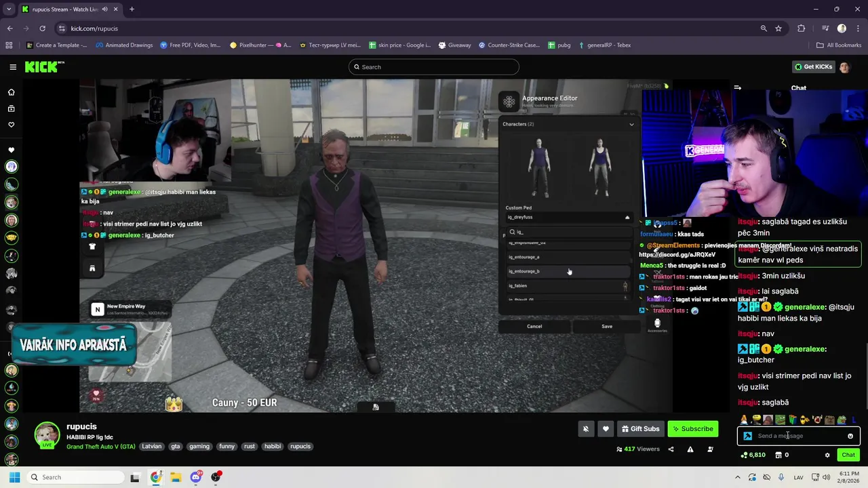Open the generalRP - Tebex bookmark

tap(605, 45)
